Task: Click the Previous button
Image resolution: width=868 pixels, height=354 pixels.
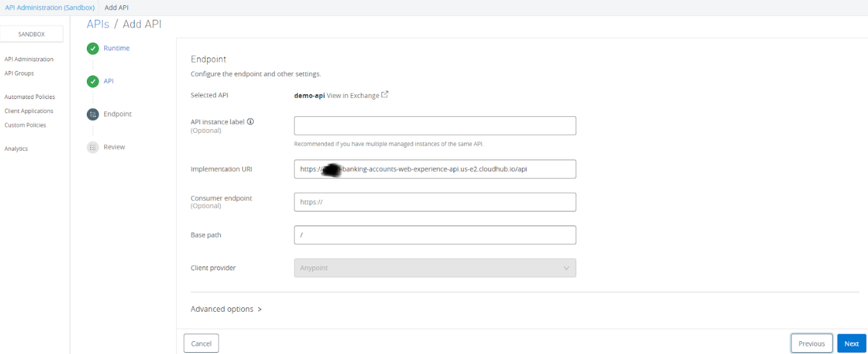Action: pyautogui.click(x=811, y=344)
